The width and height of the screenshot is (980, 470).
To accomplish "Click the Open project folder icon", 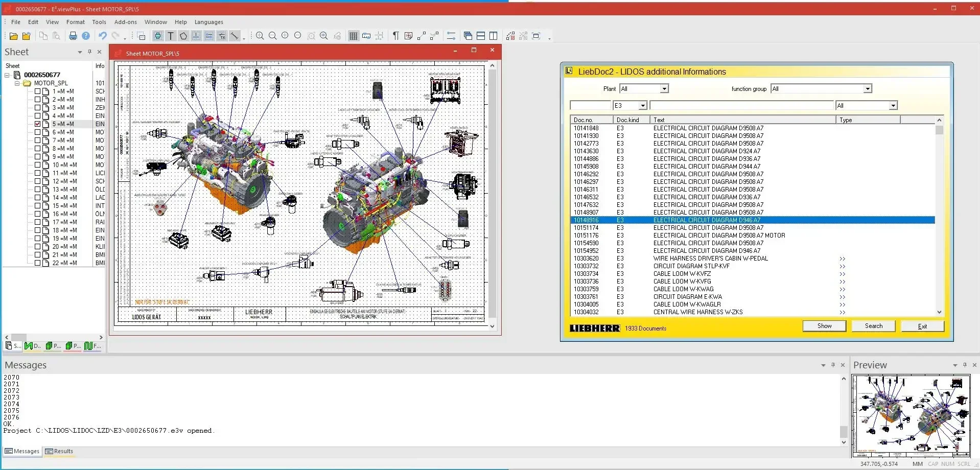I will point(14,36).
